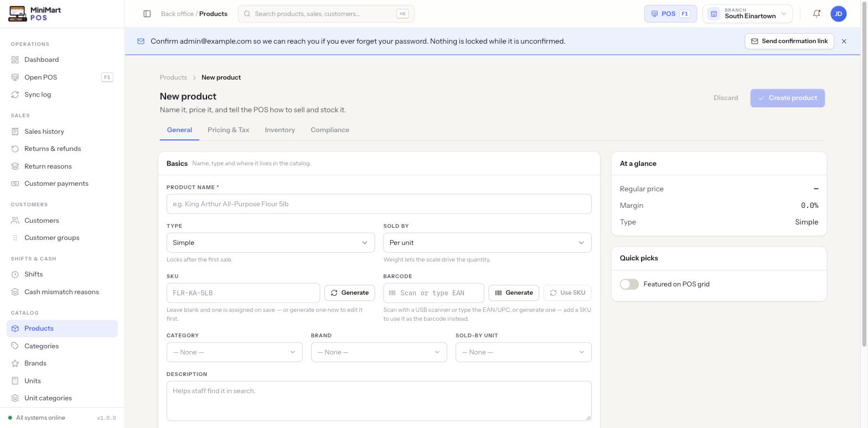Enable Featured on POS grid toggle
This screenshot has width=868, height=428.
pyautogui.click(x=629, y=284)
